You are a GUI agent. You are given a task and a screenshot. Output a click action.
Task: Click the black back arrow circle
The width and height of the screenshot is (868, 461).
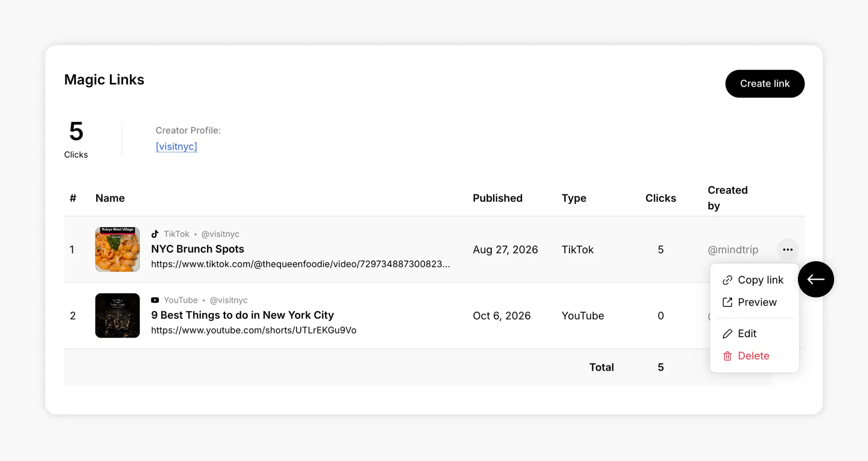(816, 279)
